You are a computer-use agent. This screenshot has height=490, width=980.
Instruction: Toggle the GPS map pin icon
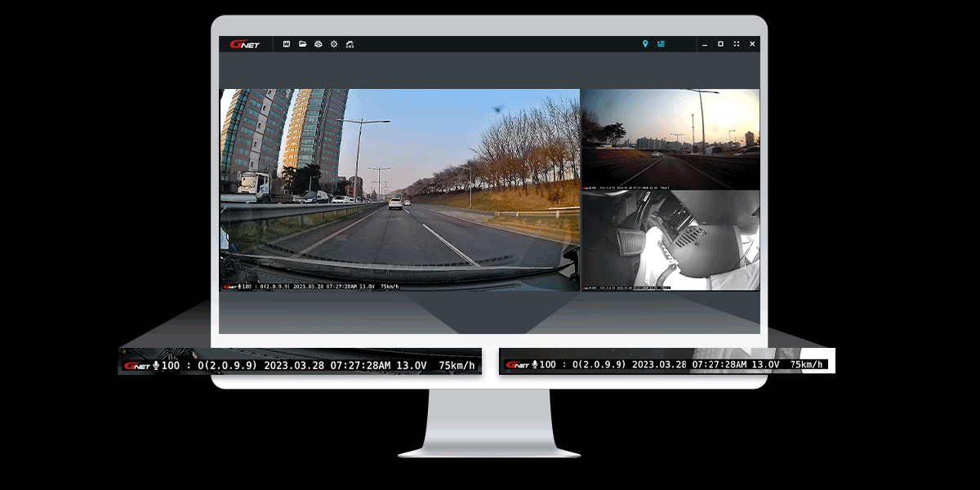click(x=645, y=44)
